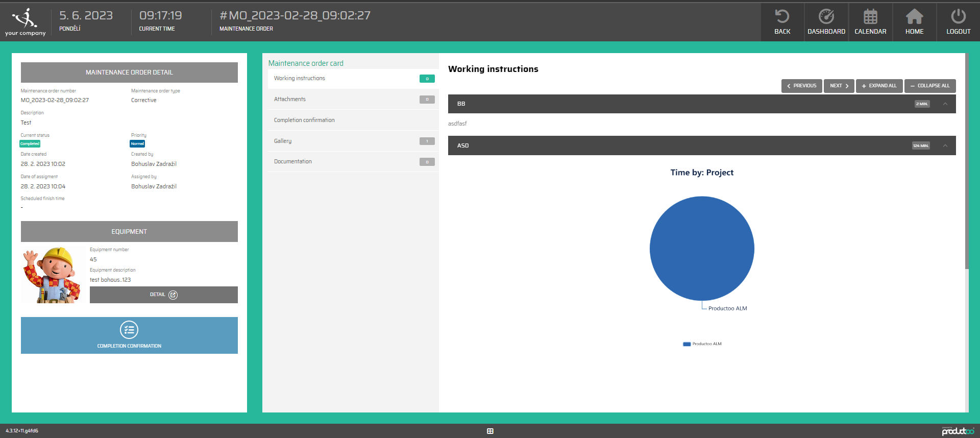Click the Productoo ALM legend swatch
980x438 pixels.
point(687,344)
